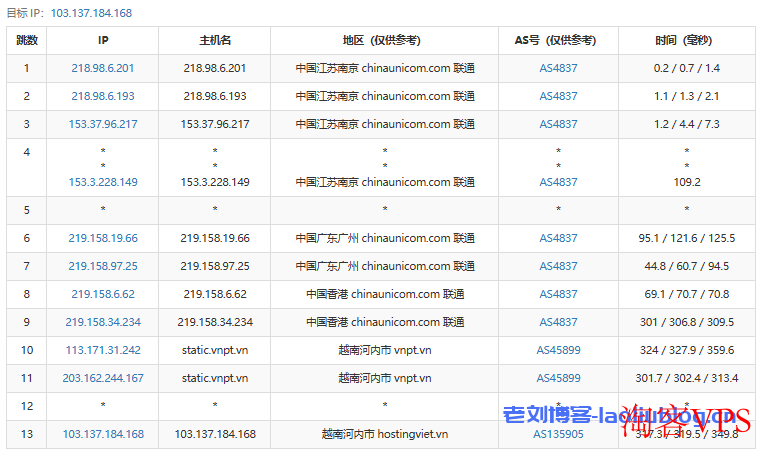Open the AS4837 link in hop 2 row
The width and height of the screenshot is (762, 453).
pos(558,96)
